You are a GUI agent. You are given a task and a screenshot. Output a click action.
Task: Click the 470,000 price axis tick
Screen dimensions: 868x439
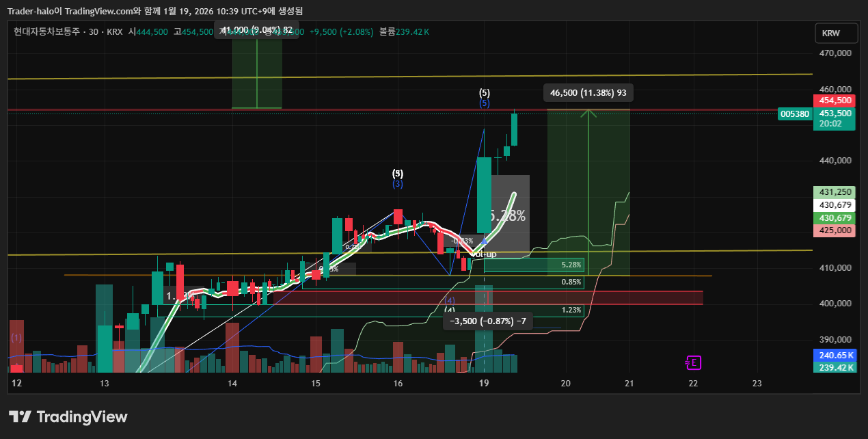[x=835, y=53]
